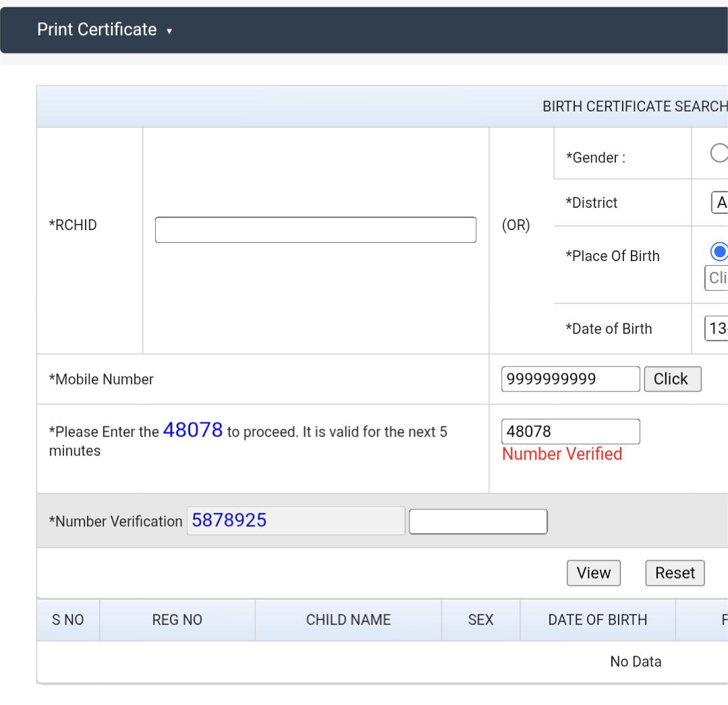
Task: Click the View button
Action: [594, 573]
